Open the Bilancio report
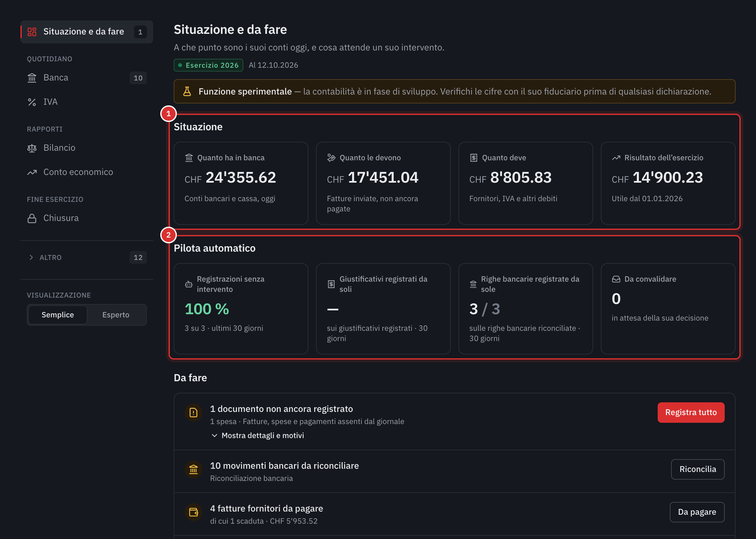 coord(87,148)
